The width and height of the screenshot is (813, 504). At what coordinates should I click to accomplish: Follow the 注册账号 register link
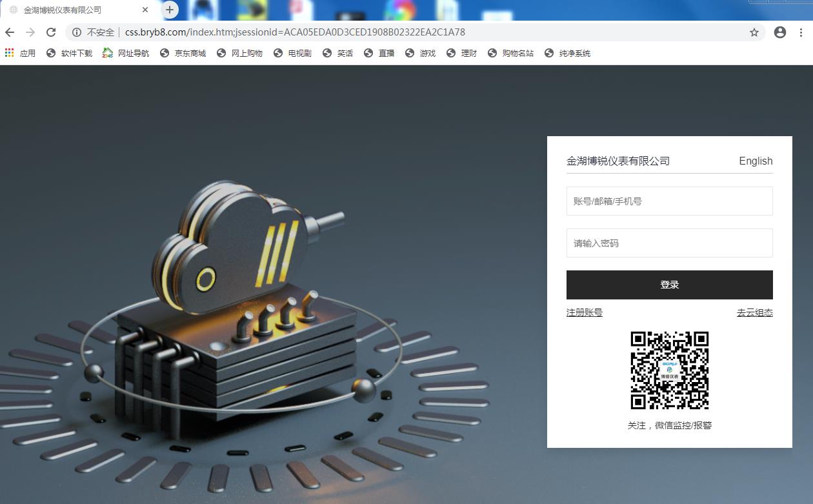coord(585,312)
